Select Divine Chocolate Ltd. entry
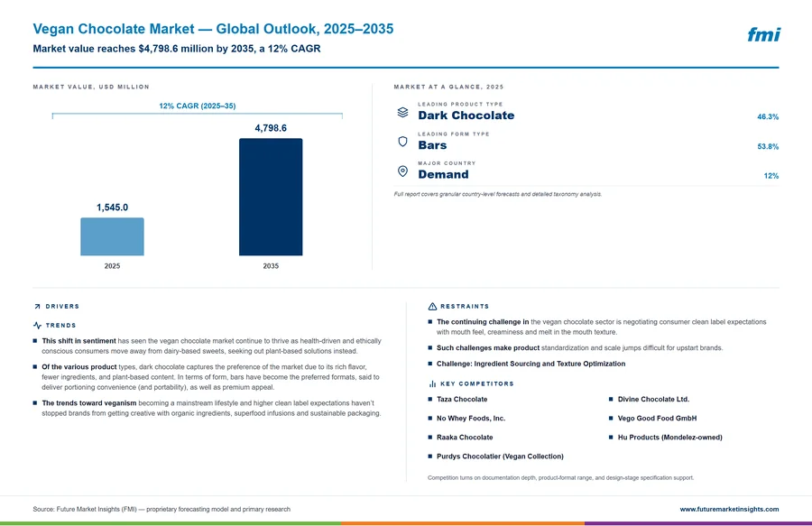The width and height of the screenshot is (812, 526). [x=653, y=399]
